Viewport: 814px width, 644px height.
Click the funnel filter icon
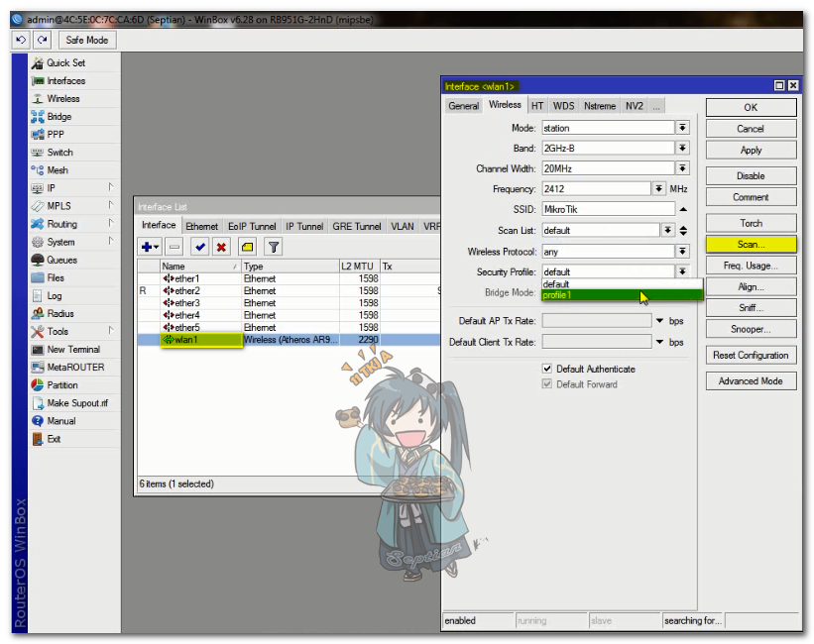click(x=274, y=247)
